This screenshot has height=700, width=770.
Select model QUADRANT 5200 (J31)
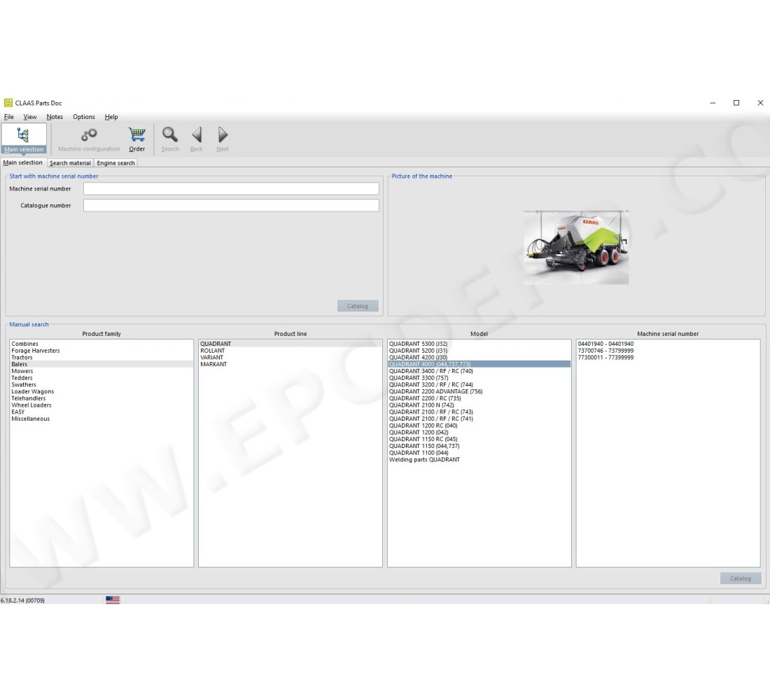coord(479,351)
